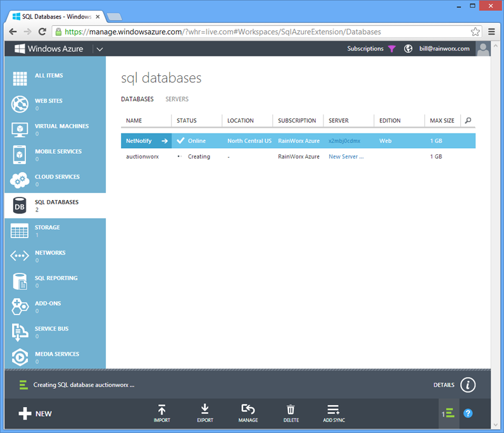Open operation Details info icon
The height and width of the screenshot is (433, 504).
468,385
